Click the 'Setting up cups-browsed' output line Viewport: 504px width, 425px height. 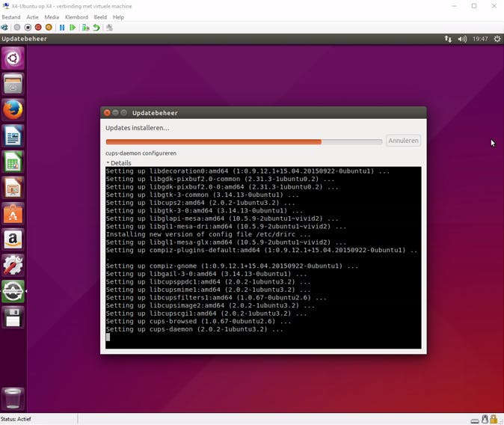(x=198, y=321)
